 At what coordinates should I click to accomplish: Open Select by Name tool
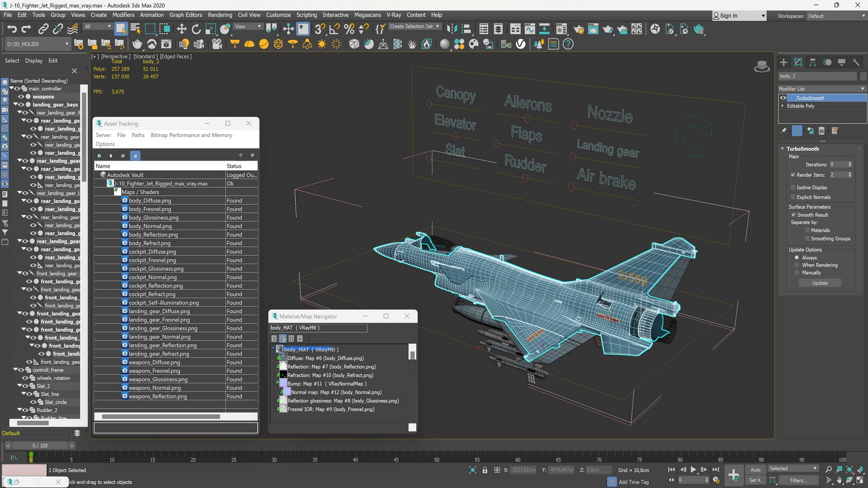[x=135, y=29]
